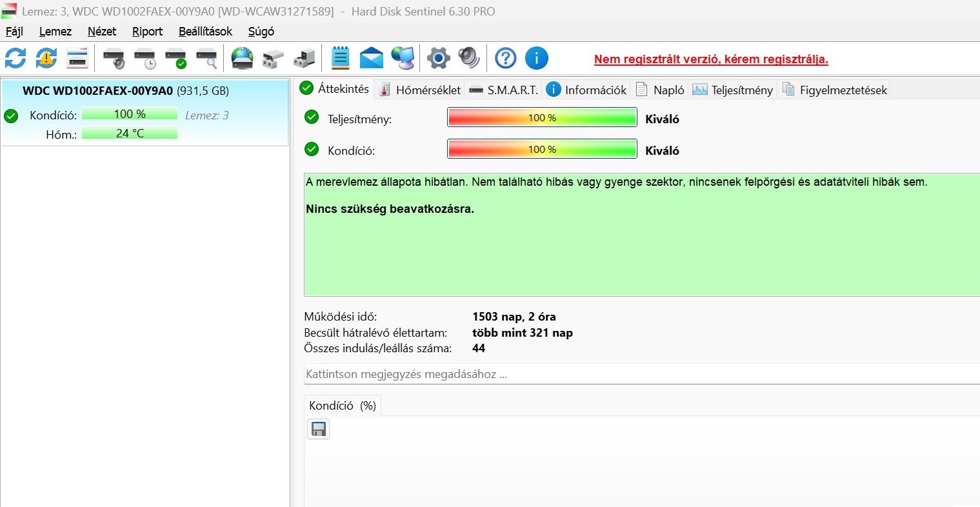Screen dimensions: 980x507
Task: Click the floppy disk save icon
Action: click(319, 429)
